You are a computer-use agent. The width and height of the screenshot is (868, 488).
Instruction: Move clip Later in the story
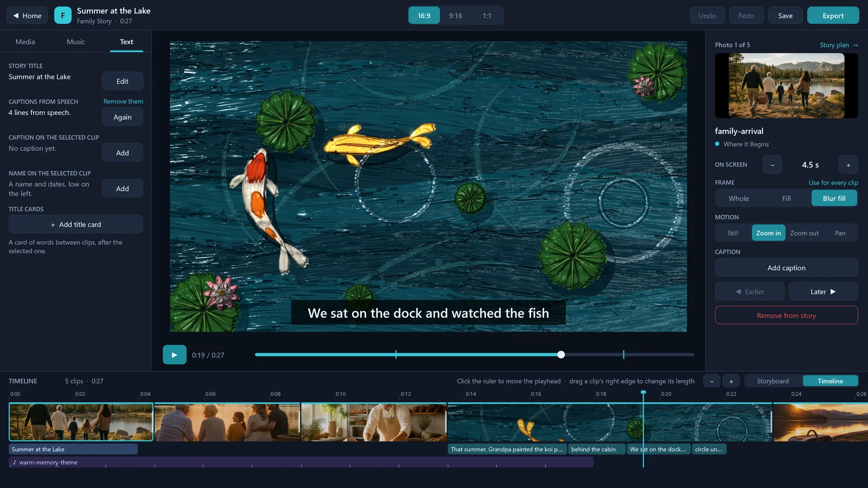(823, 291)
